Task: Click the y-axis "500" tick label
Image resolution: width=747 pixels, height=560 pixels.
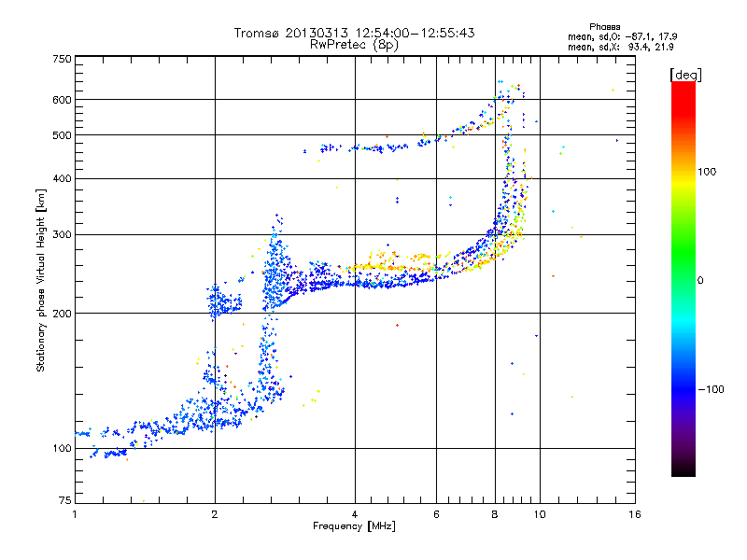Action: pos(62,135)
